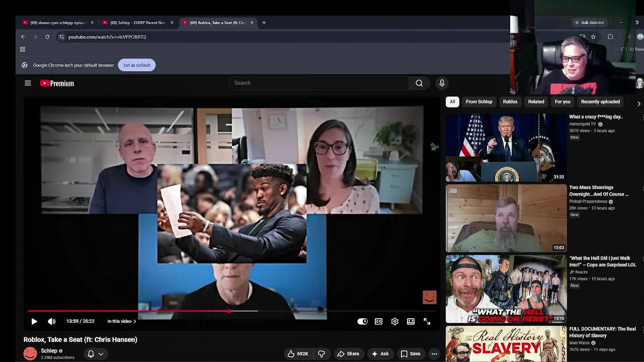This screenshot has width=644, height=362.
Task: Open Schlep channel name link
Action: pyautogui.click(x=49, y=351)
